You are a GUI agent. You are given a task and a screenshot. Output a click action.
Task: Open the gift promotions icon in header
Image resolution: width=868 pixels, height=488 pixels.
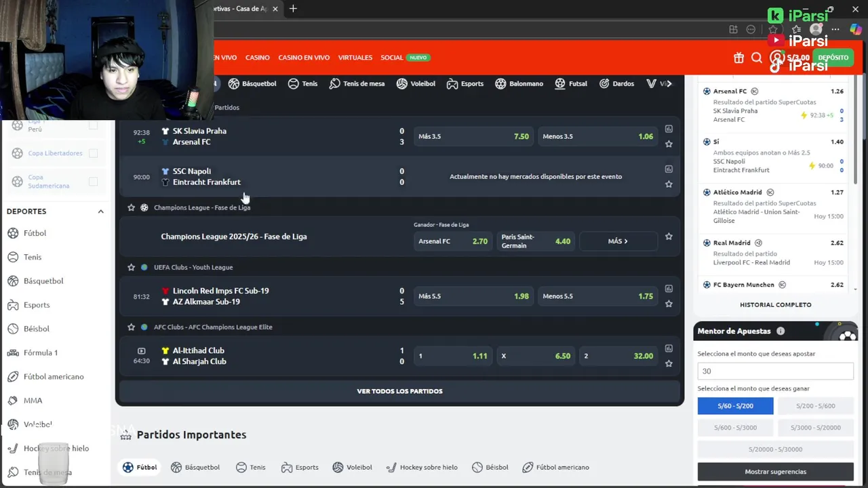point(738,58)
